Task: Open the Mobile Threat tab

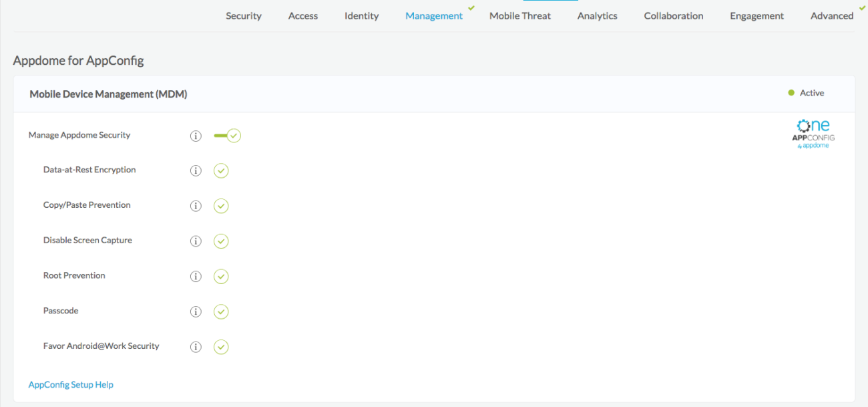Action: click(x=519, y=15)
